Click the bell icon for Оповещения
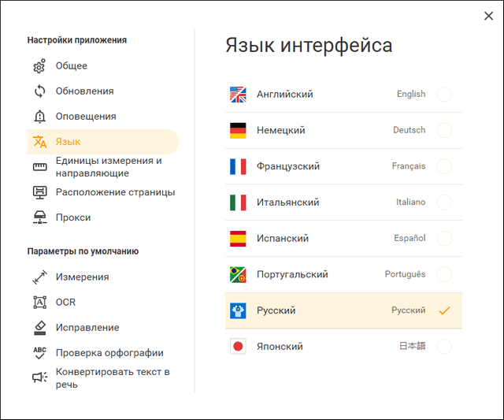The width and height of the screenshot is (504, 420). point(39,117)
